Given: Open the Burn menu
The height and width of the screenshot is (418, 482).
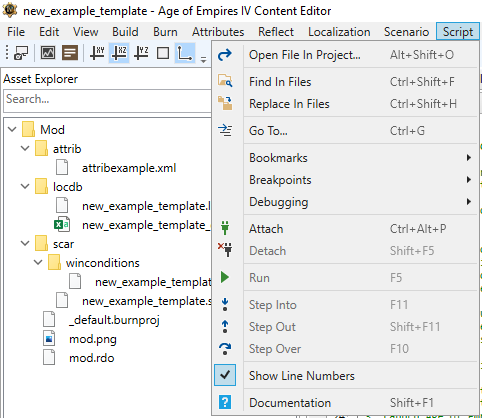Looking at the screenshot, I should pyautogui.click(x=165, y=32).
